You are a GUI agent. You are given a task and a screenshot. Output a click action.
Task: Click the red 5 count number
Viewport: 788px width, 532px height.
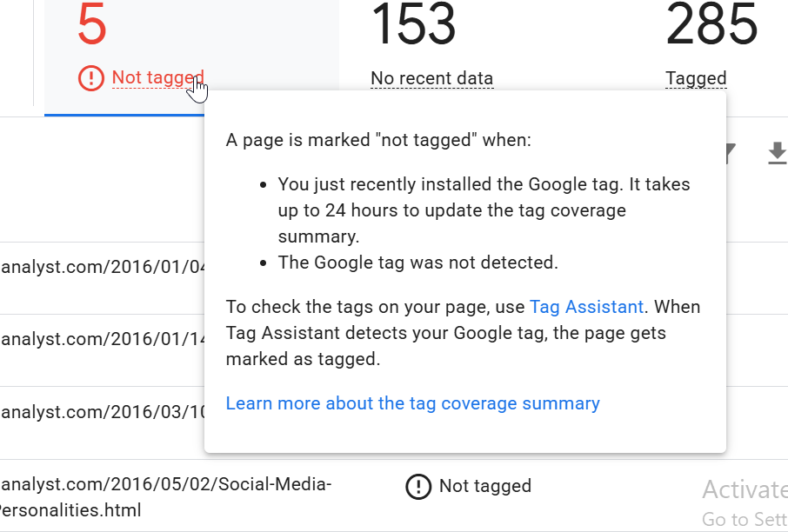coord(92,24)
